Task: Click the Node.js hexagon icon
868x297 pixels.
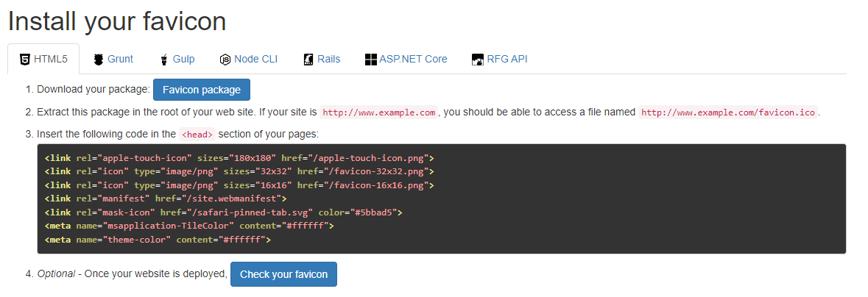Action: pos(225,59)
